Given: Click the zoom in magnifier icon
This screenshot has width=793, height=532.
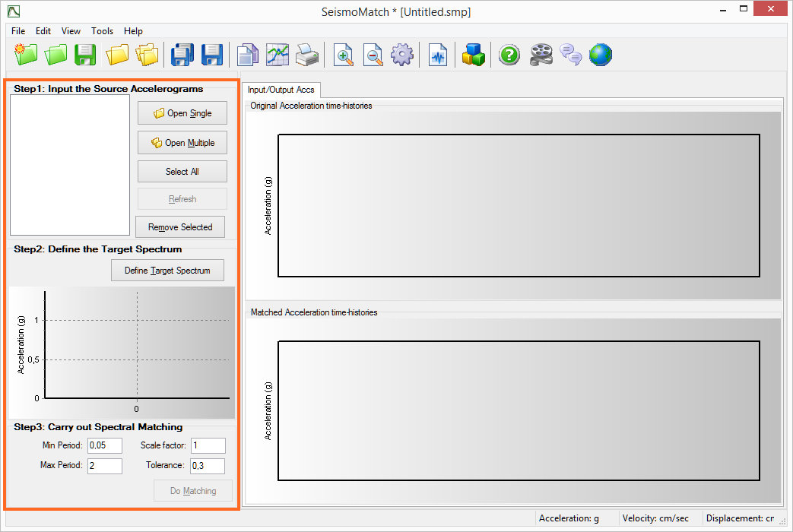Looking at the screenshot, I should (x=344, y=55).
